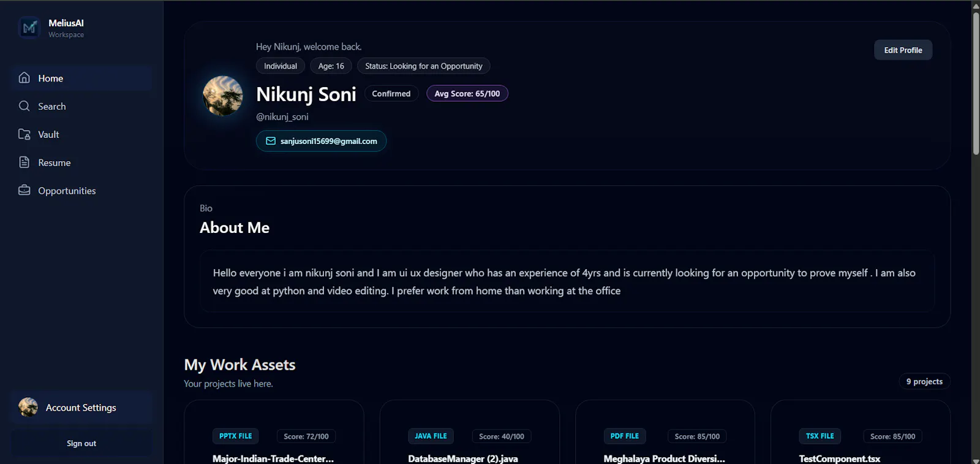The height and width of the screenshot is (464, 980).
Task: Click the page vertical scrollbar thumb
Action: point(976,83)
